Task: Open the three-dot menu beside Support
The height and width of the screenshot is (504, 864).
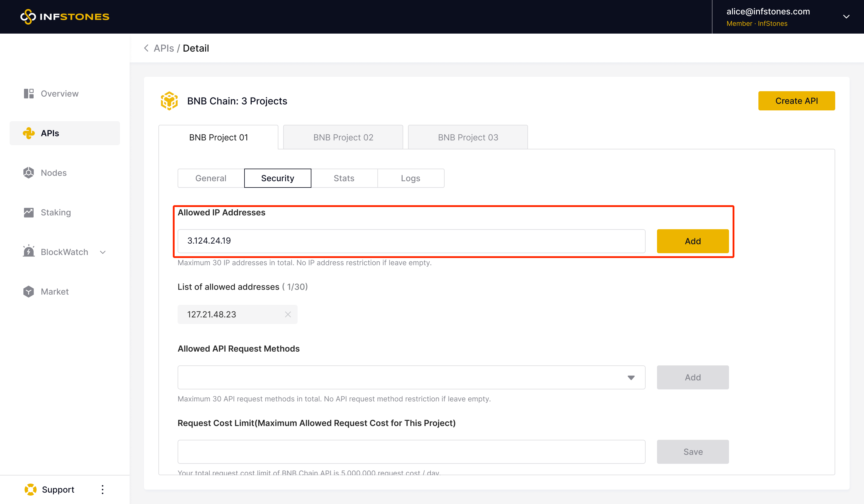Action: tap(103, 489)
